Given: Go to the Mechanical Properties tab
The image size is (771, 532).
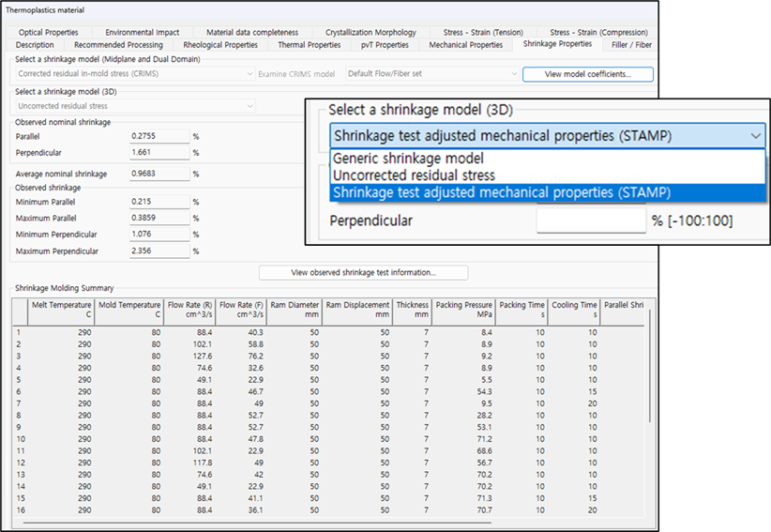Looking at the screenshot, I should [x=465, y=44].
